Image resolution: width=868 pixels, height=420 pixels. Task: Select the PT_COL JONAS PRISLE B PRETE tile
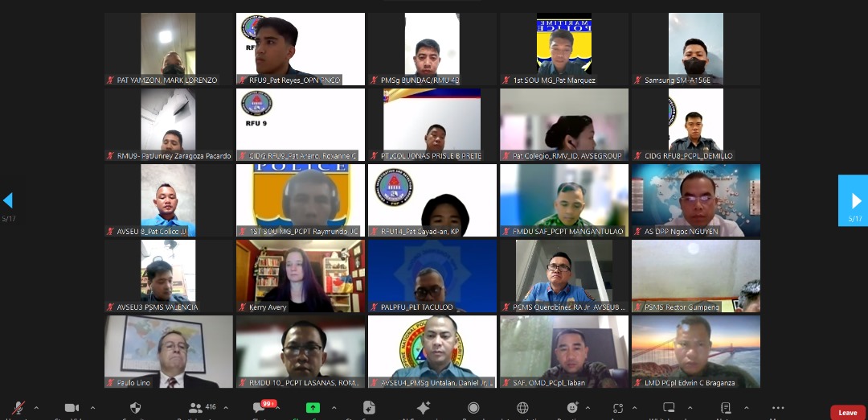tap(432, 125)
